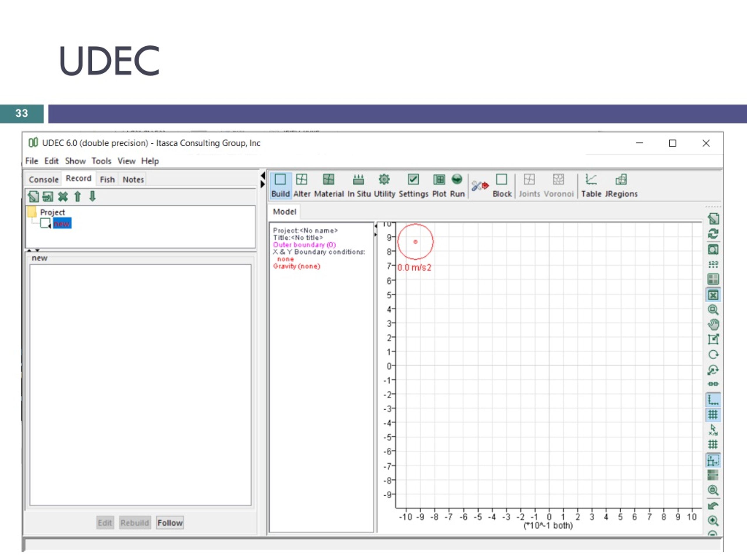Click the Rebuild button
The width and height of the screenshot is (747, 560).
tap(135, 523)
